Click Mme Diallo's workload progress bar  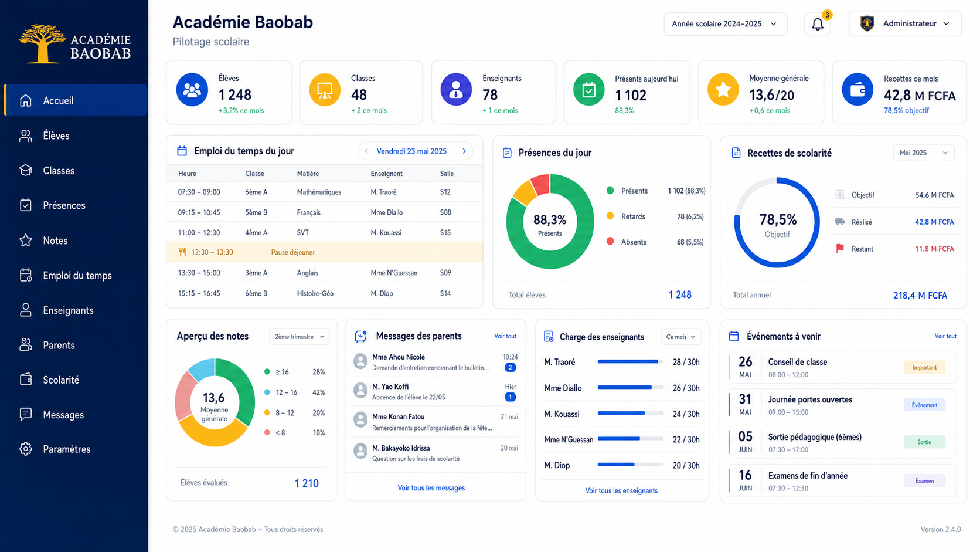[630, 388]
